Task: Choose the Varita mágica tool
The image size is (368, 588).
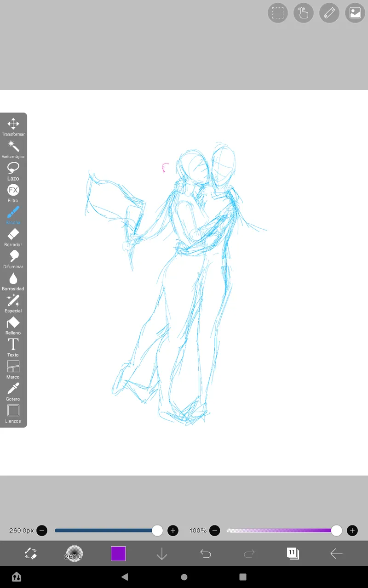Action: (x=13, y=149)
